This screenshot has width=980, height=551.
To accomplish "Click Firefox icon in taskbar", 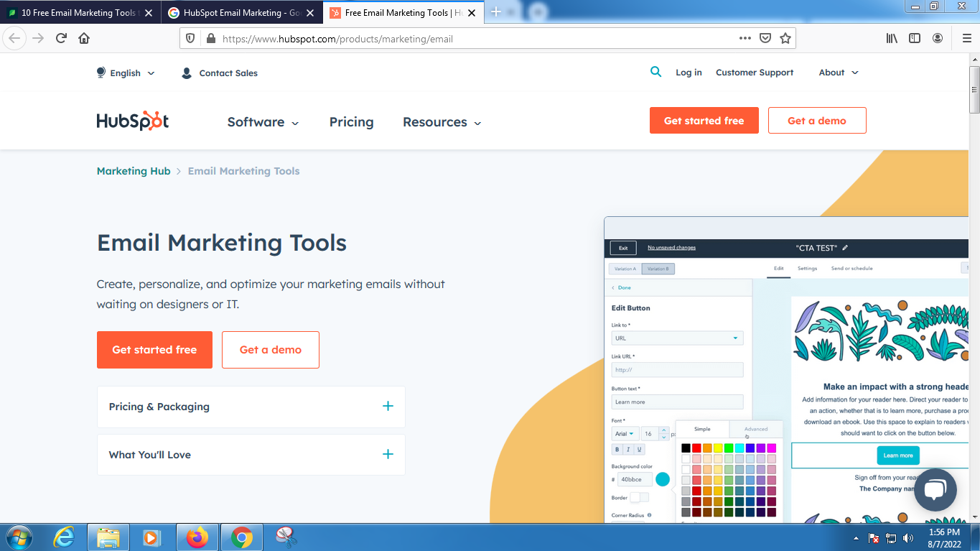I will (x=197, y=537).
